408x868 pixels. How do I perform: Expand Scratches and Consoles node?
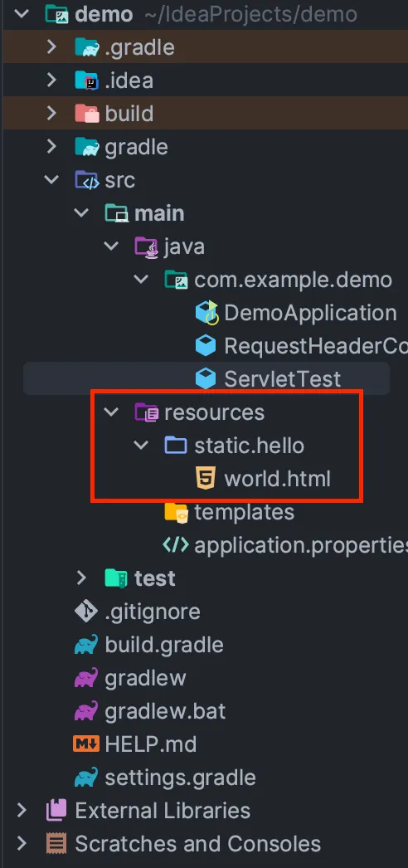[x=22, y=844]
